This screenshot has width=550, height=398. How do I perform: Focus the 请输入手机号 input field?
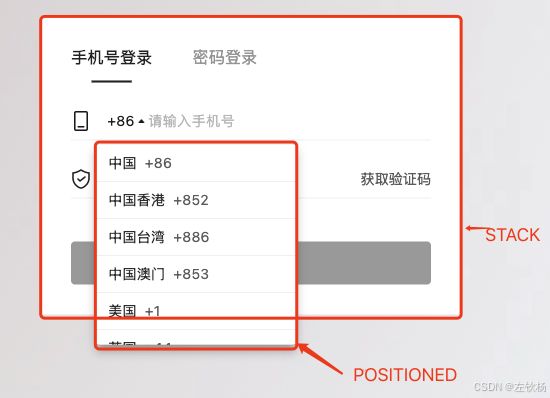[290, 121]
